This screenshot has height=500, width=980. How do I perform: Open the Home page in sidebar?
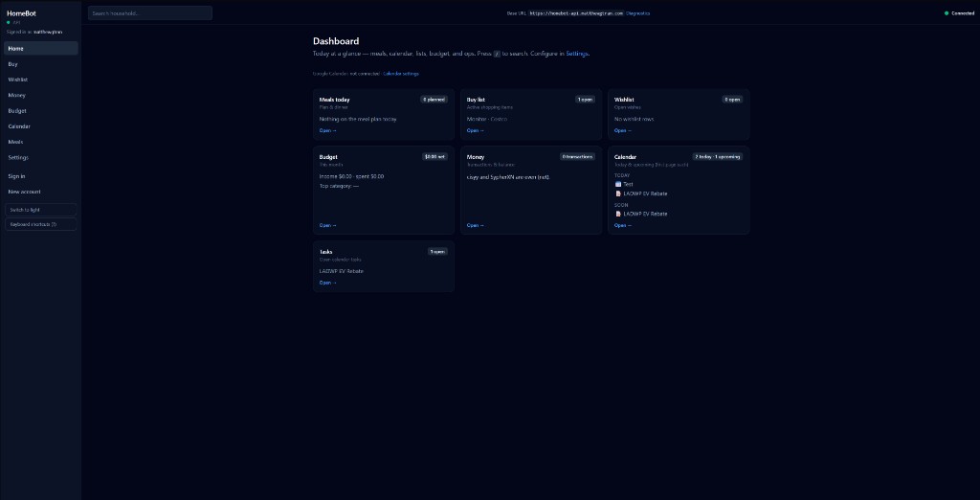pos(41,48)
